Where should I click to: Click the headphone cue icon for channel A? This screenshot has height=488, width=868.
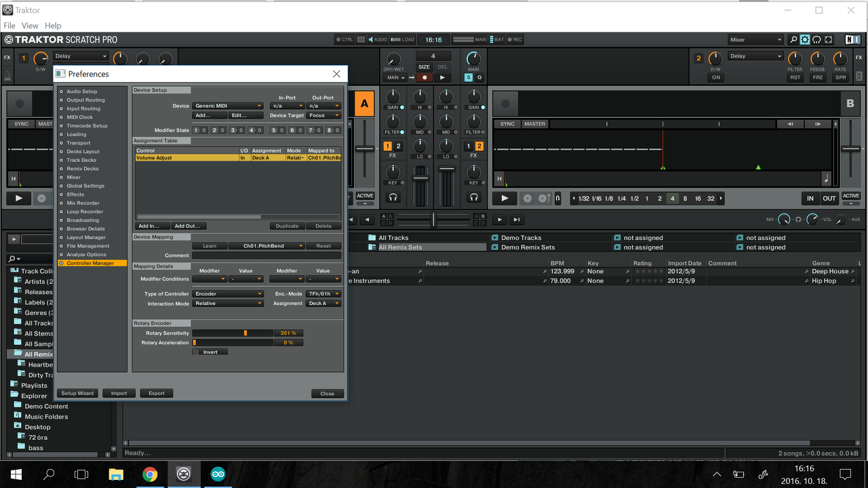point(393,197)
